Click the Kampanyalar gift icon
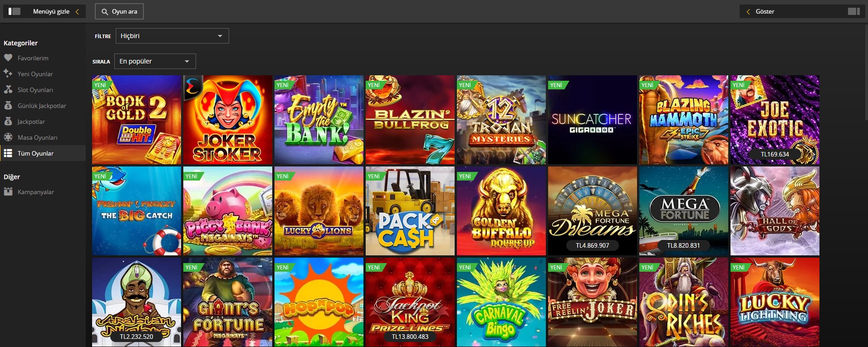868x347 pixels. [8, 191]
